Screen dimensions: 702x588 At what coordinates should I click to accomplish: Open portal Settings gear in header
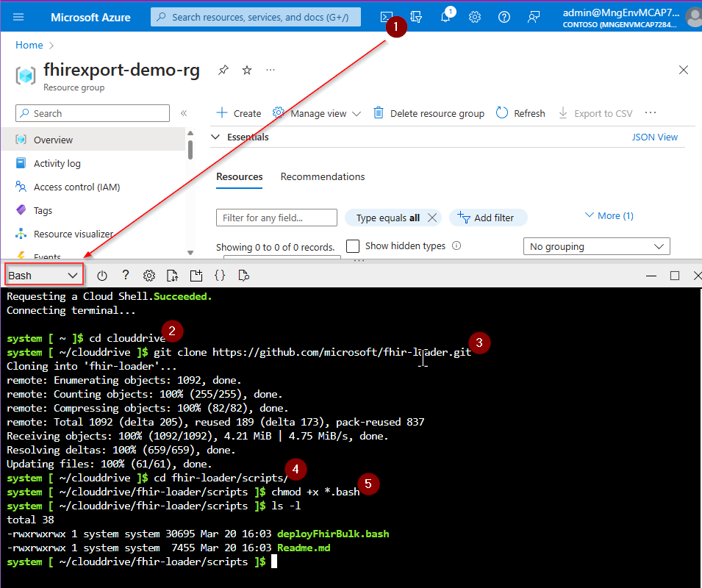click(x=475, y=17)
